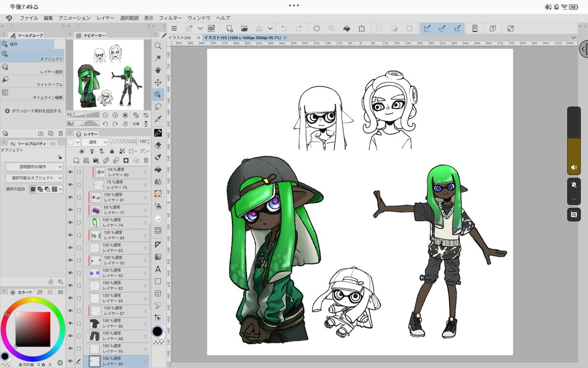
Task: Click the Open file folder icon
Action: pyautogui.click(x=245, y=28)
